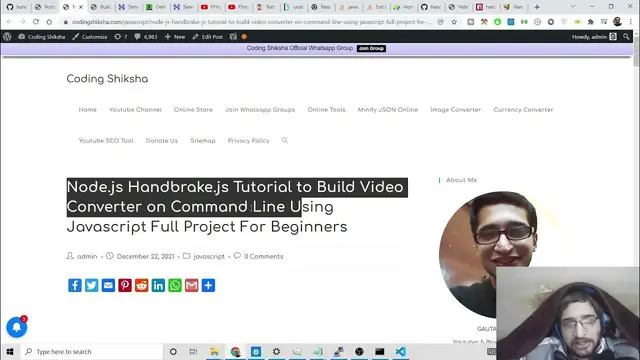The height and width of the screenshot is (360, 640).
Task: Share the post on WhatsApp
Action: pos(175,285)
